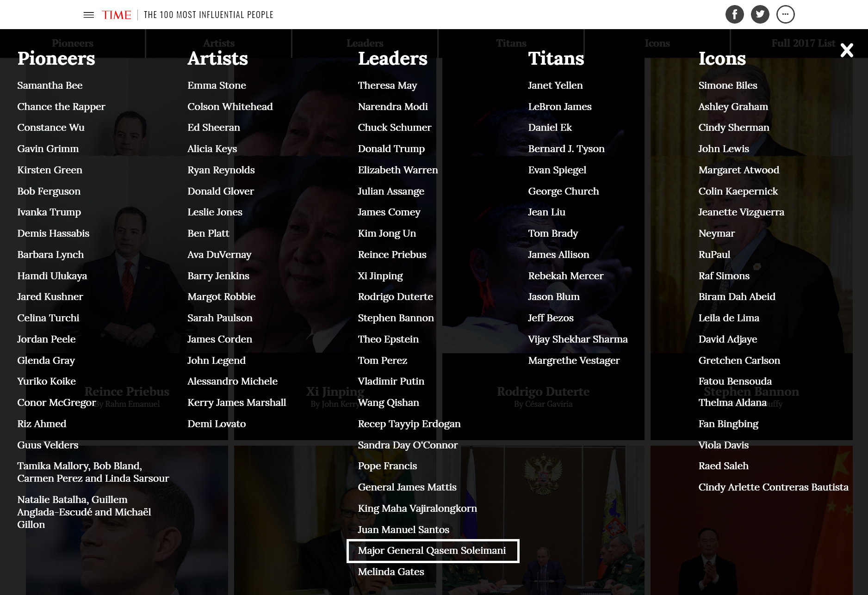Open Ava DuVernay profile
Image resolution: width=868 pixels, height=595 pixels.
click(x=219, y=255)
